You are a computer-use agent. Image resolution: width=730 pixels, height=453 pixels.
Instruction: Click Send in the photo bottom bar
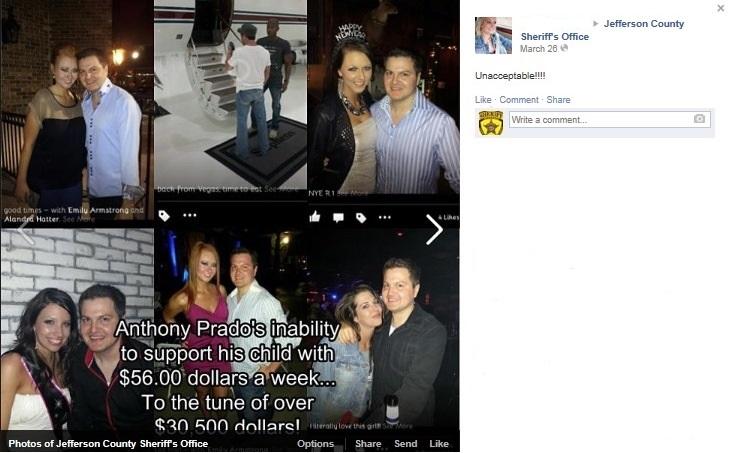point(406,444)
